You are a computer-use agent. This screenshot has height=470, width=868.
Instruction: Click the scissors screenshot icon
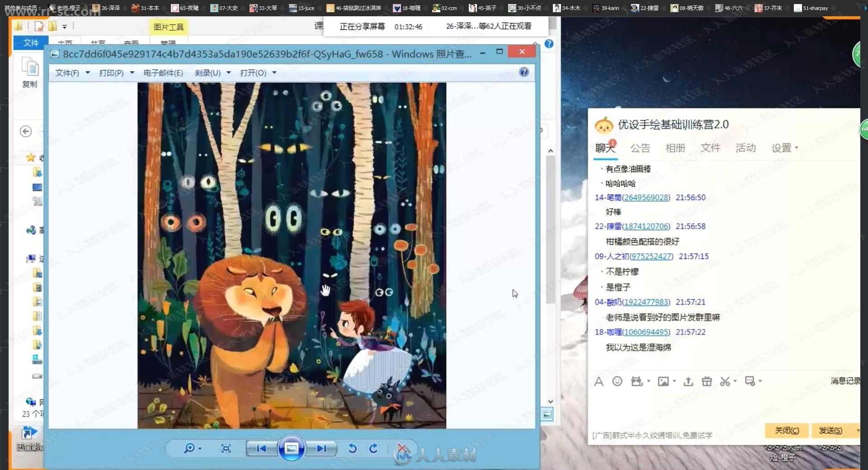pos(725,381)
